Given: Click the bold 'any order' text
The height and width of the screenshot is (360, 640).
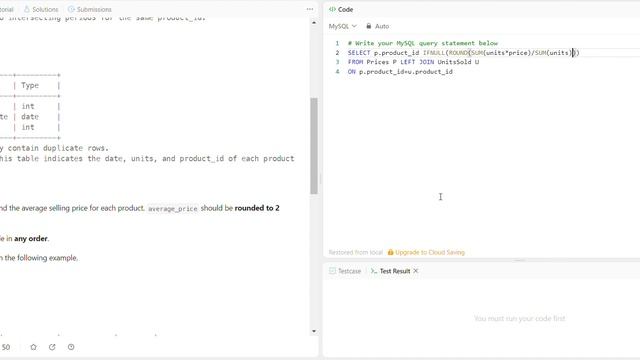Looking at the screenshot, I should [31, 238].
